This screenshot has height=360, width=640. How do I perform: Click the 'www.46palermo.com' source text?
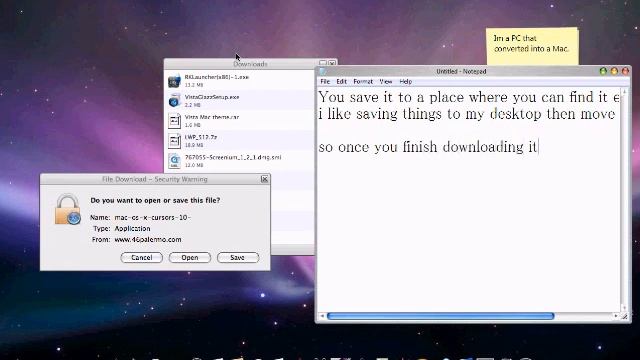[148, 240]
